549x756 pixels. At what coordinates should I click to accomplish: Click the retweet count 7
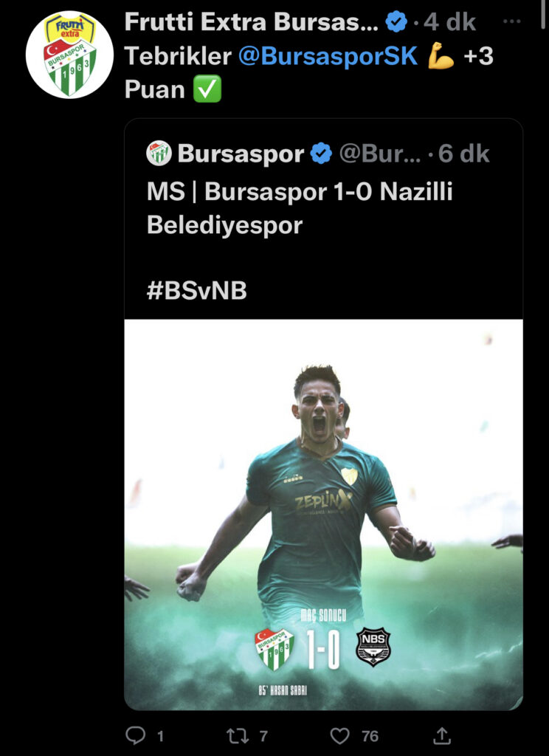[x=263, y=736]
